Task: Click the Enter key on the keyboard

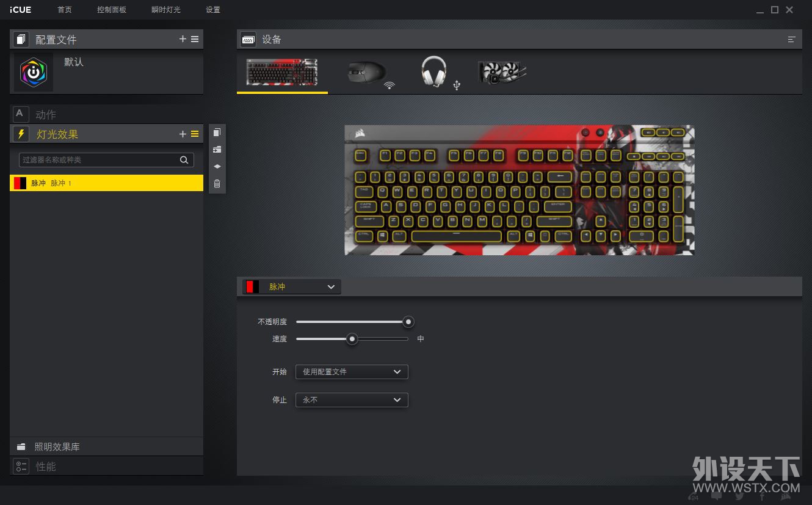Action: pyautogui.click(x=558, y=206)
